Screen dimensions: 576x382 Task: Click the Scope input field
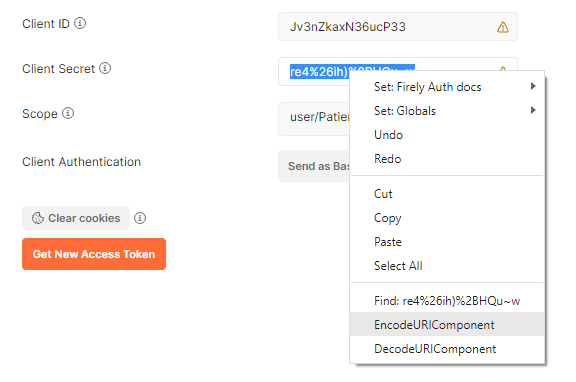coord(314,119)
